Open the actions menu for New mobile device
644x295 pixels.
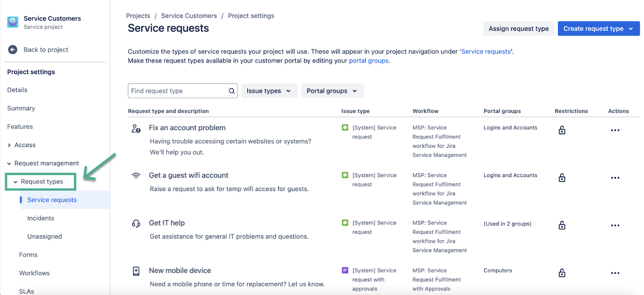click(615, 273)
